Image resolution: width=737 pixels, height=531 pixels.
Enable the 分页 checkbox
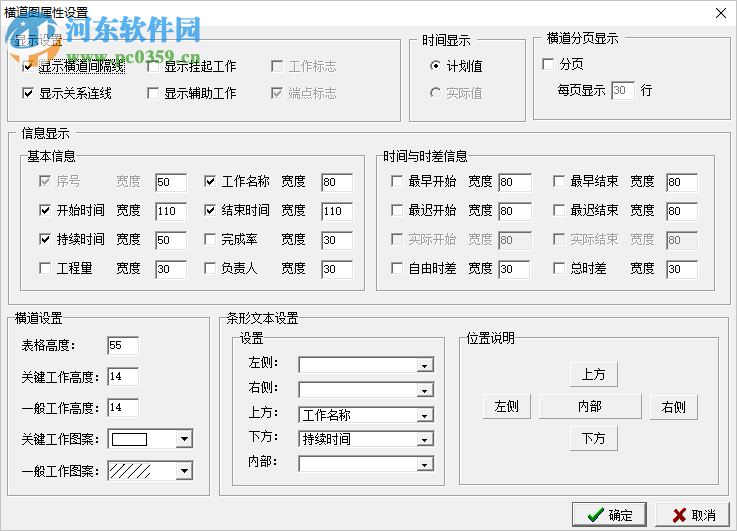point(548,64)
